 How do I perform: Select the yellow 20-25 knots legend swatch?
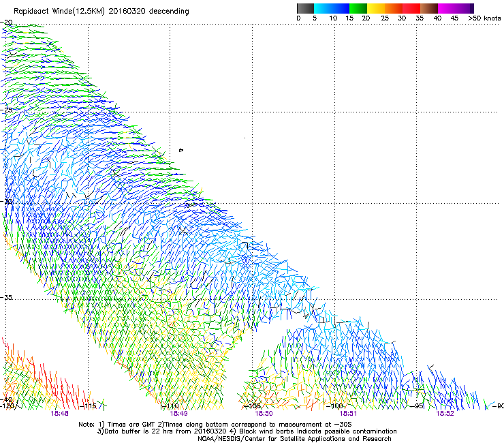click(376, 8)
